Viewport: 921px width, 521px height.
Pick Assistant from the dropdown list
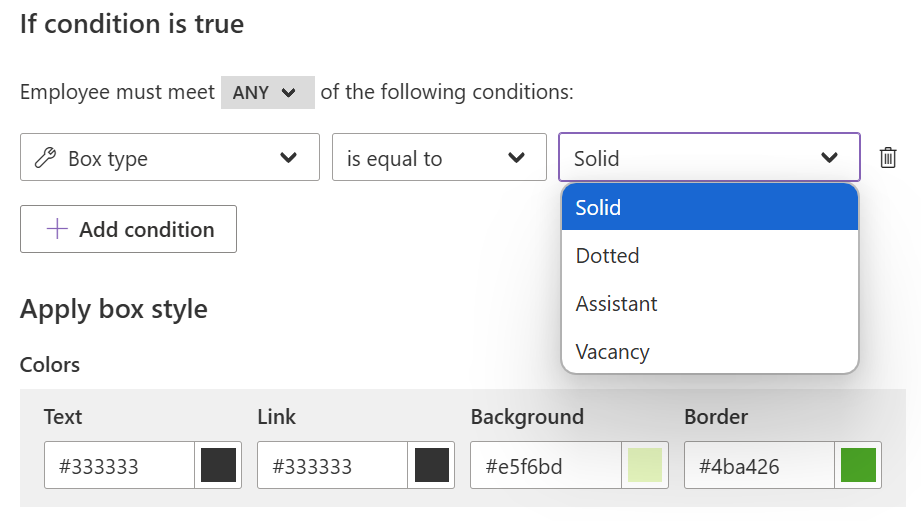tap(710, 304)
